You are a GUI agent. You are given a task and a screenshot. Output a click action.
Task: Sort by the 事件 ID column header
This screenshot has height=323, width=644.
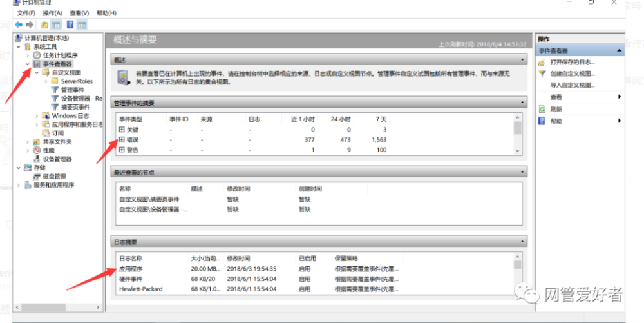tap(179, 119)
